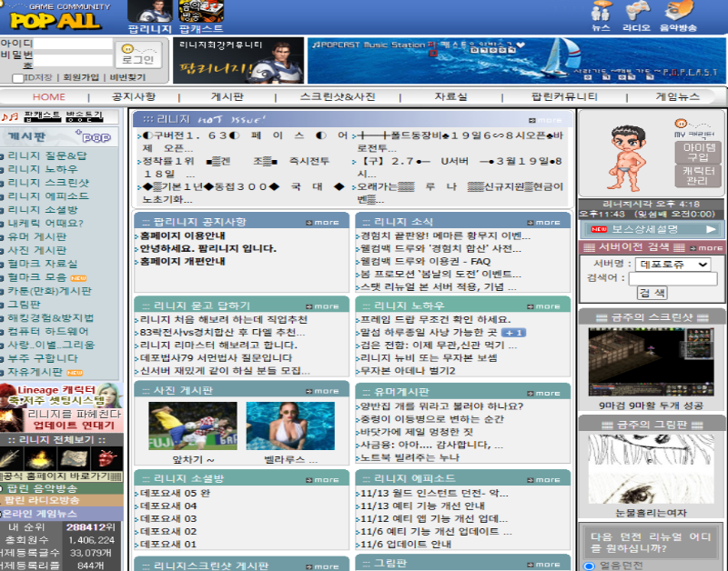Click the red heart item icon
This screenshot has height=571, width=728.
click(x=107, y=458)
